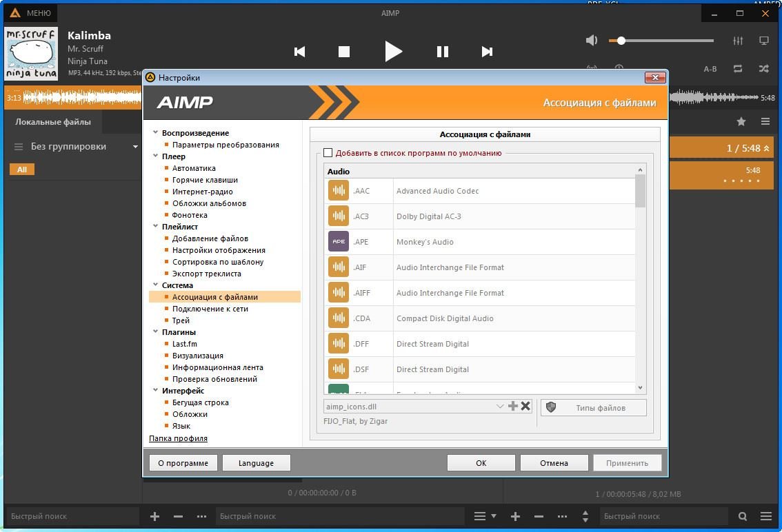Screen dimensions: 782x532
Task: Pause the current track
Action: 443,52
